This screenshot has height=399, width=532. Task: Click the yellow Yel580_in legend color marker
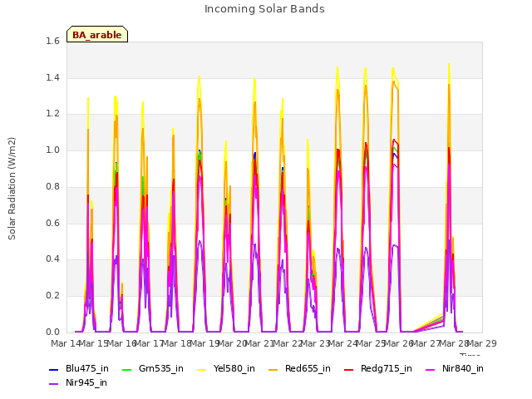pos(201,369)
